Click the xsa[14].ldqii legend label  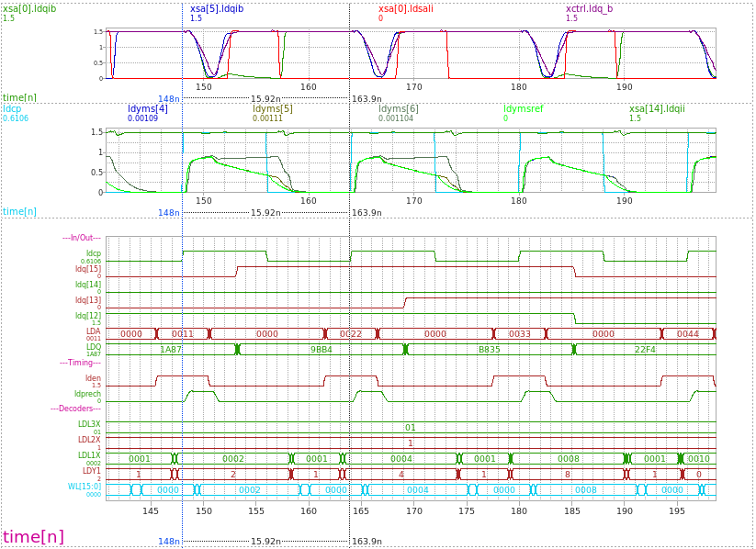(657, 108)
